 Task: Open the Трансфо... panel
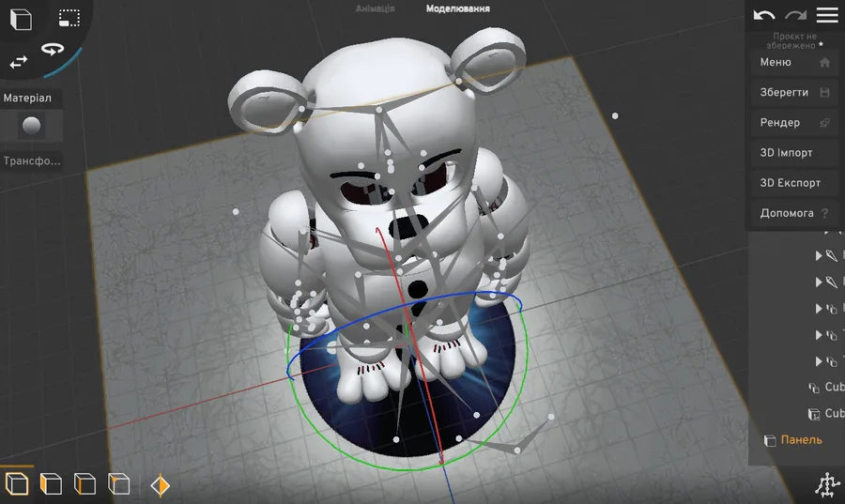coord(31,161)
